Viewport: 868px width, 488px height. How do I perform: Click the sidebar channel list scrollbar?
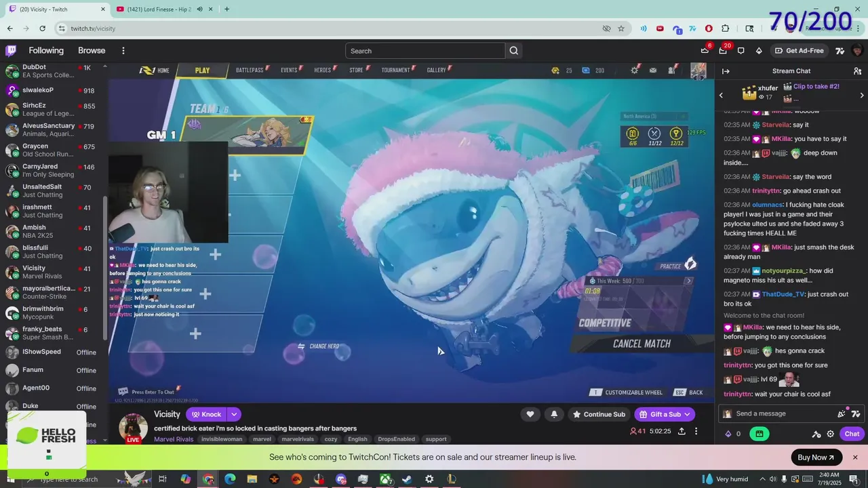click(104, 268)
